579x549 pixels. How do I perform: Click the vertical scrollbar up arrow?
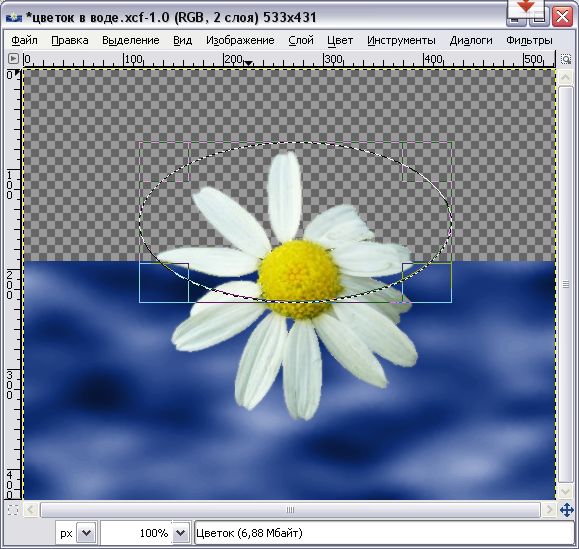pyautogui.click(x=565, y=78)
